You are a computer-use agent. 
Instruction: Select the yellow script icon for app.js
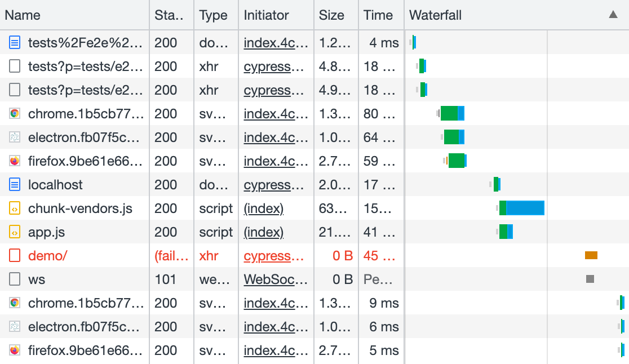tap(15, 232)
